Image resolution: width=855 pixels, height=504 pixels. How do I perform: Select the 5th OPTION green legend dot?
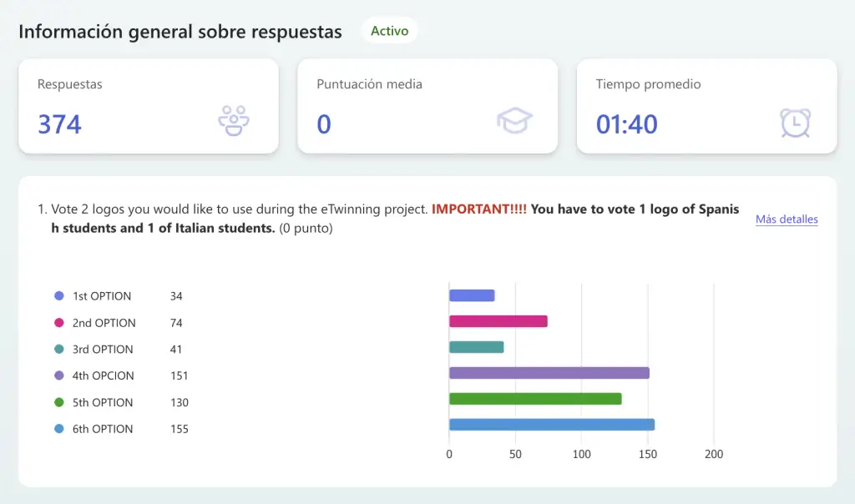point(58,402)
